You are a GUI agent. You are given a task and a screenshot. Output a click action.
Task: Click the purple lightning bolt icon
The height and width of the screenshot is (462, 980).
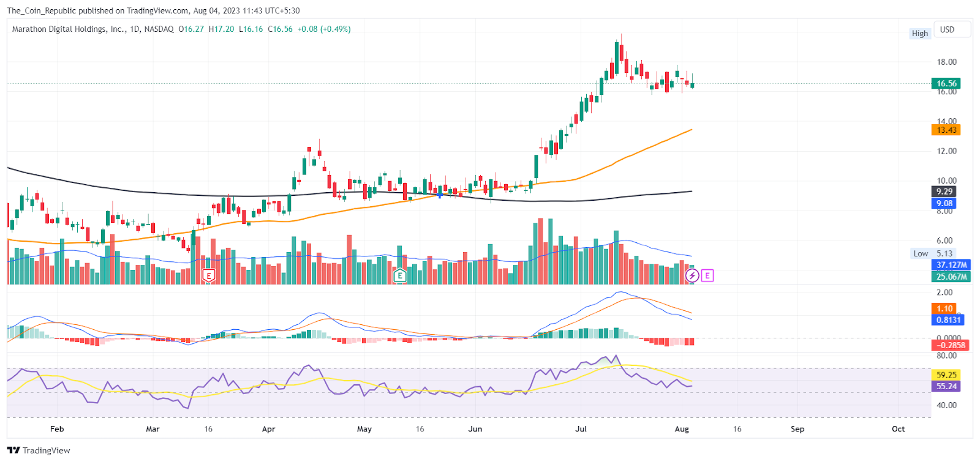(692, 276)
